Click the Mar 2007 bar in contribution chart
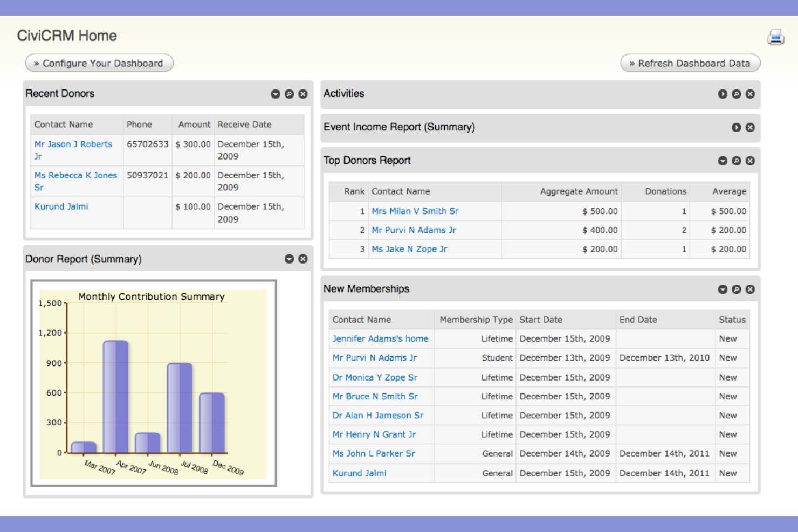 (84, 447)
